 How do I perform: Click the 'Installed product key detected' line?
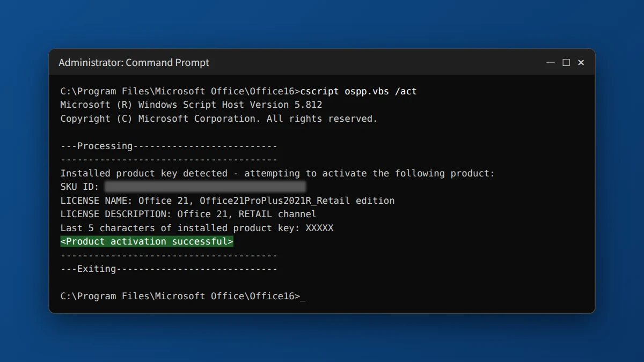tap(277, 173)
